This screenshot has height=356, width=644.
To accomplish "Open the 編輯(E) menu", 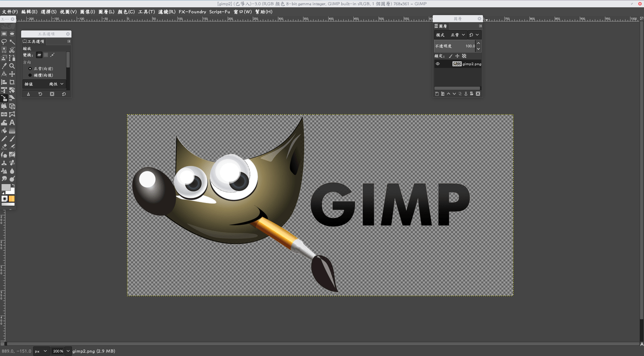I will pyautogui.click(x=29, y=12).
